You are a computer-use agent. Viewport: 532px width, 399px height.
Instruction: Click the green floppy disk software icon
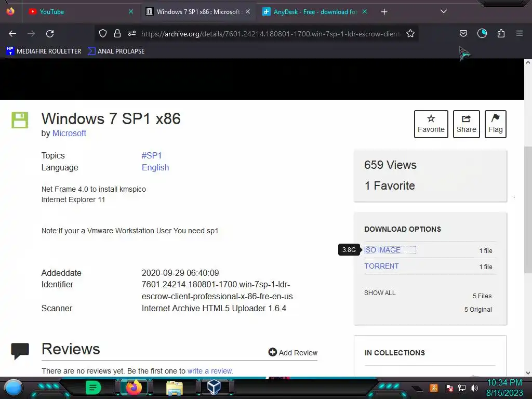coord(20,120)
